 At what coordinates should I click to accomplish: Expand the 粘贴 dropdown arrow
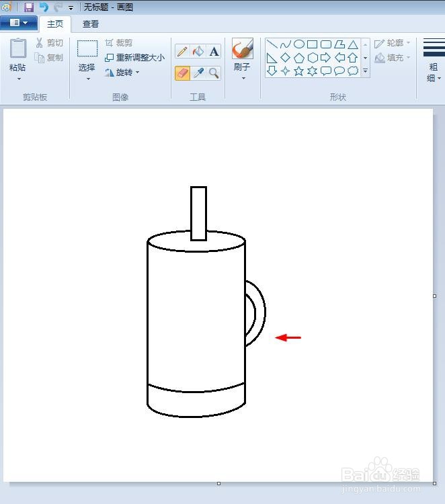pyautogui.click(x=19, y=79)
